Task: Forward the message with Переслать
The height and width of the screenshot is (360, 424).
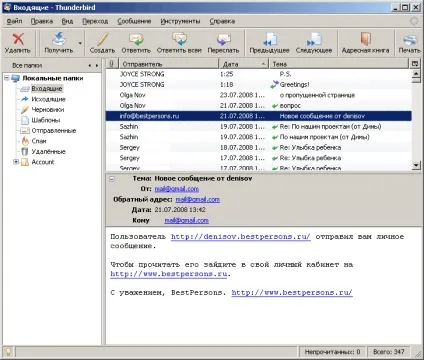Action: 223,43
